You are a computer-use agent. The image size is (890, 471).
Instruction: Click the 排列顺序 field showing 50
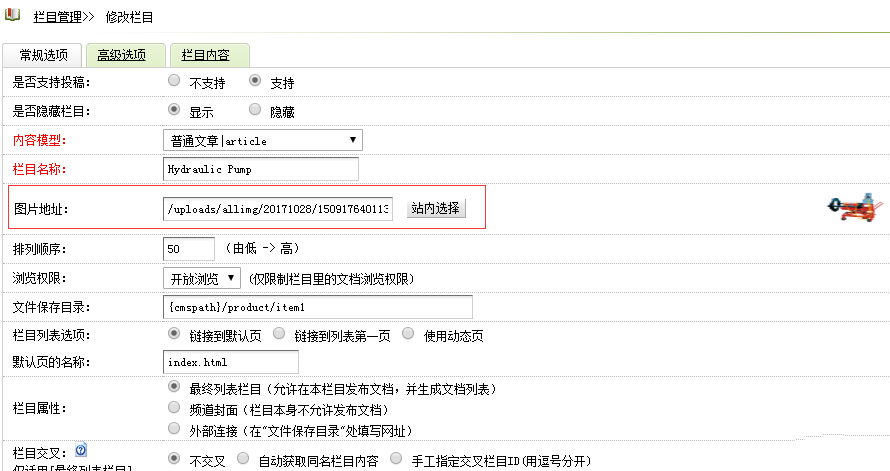point(188,248)
